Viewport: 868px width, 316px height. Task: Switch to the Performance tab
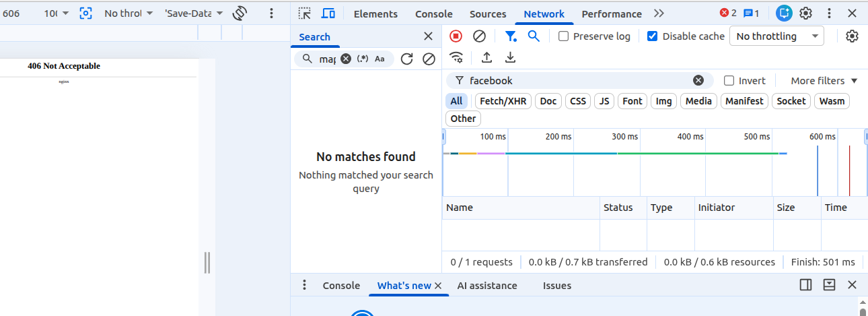612,13
